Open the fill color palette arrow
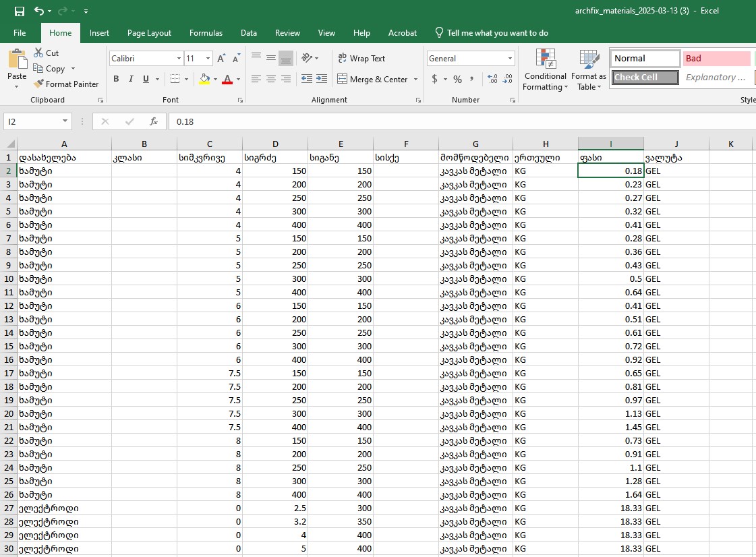Screen dimensions: 756x557 click(215, 79)
